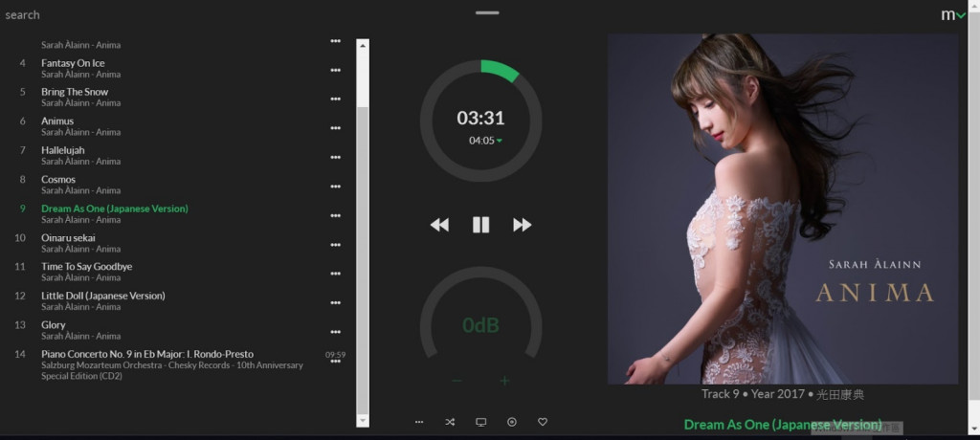
Task: Skip forward to the next track
Action: [523, 225]
